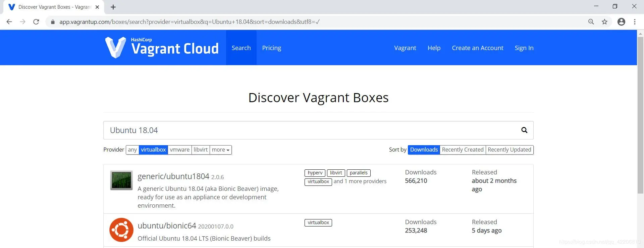Click the '253,248' downloads count
The width and height of the screenshot is (644, 248).
[x=416, y=231]
